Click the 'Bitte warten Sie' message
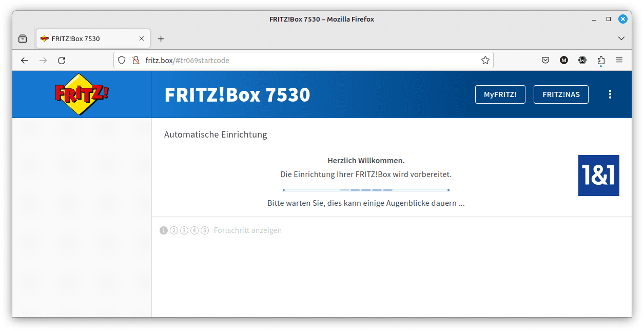The height and width of the screenshot is (331, 644). 366,203
